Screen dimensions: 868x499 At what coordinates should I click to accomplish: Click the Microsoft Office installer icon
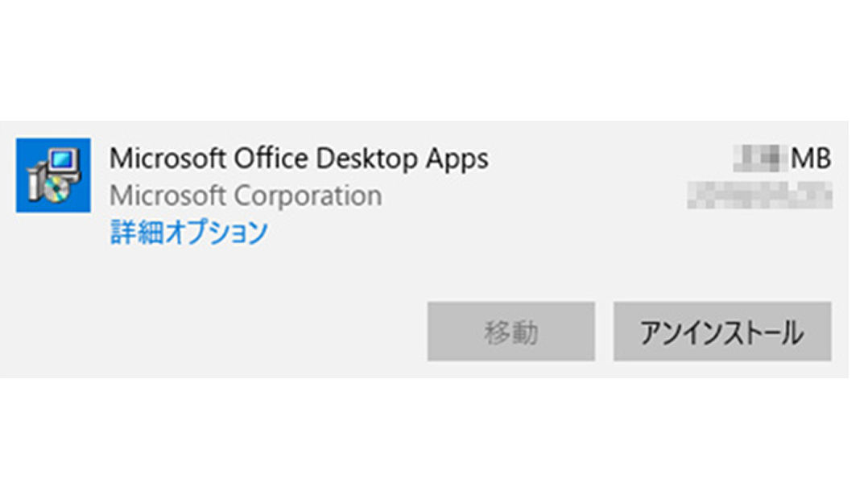53,175
